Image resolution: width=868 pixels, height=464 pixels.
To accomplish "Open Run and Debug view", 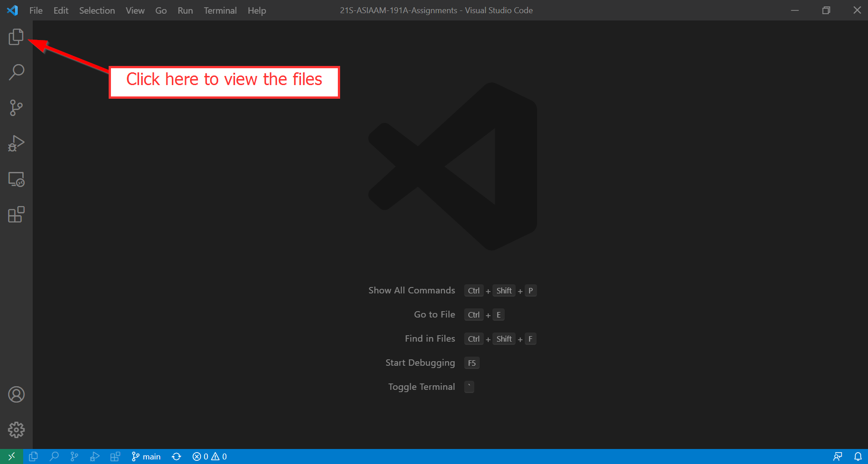I will 16,143.
